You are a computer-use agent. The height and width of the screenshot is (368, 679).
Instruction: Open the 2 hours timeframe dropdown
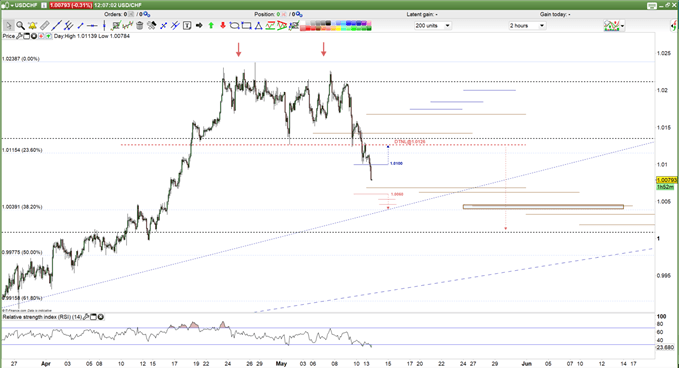[x=541, y=26]
